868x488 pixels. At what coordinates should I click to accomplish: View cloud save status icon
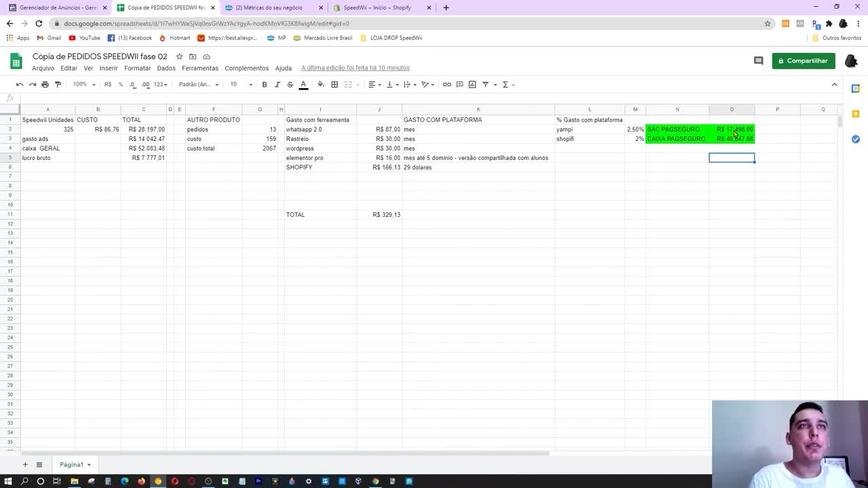click(x=207, y=56)
